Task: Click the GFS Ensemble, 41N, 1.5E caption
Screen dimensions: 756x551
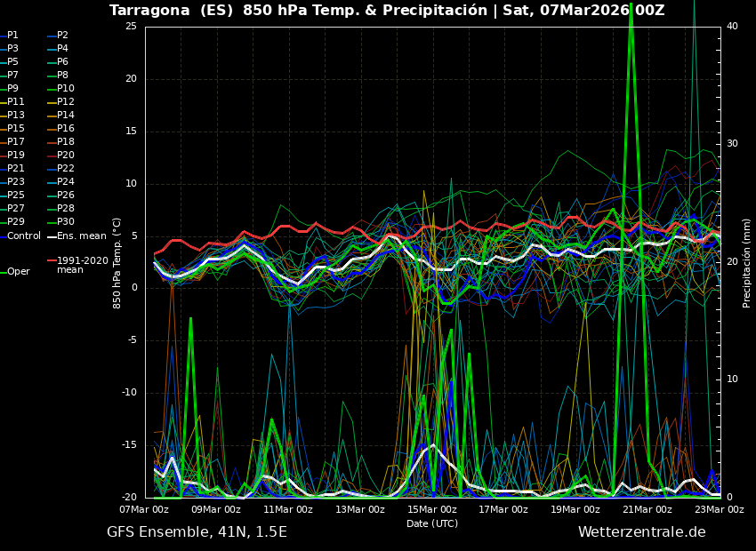Action: [x=197, y=532]
